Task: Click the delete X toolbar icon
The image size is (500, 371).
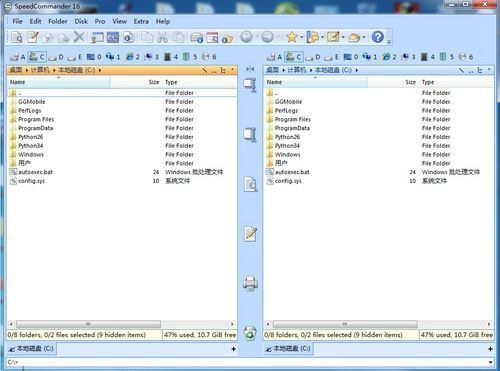Action: 79,37
